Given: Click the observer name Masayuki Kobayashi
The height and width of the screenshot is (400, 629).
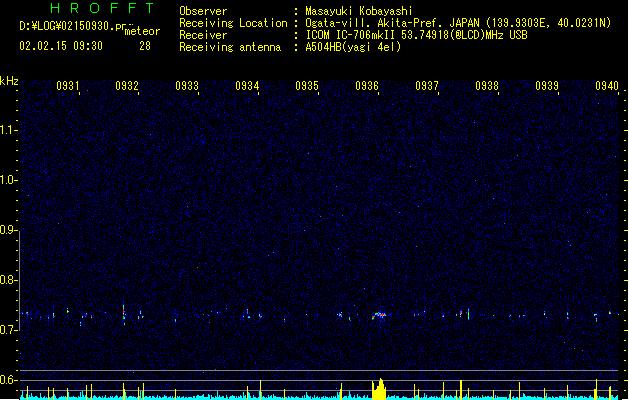Looking at the screenshot, I should pos(359,11).
